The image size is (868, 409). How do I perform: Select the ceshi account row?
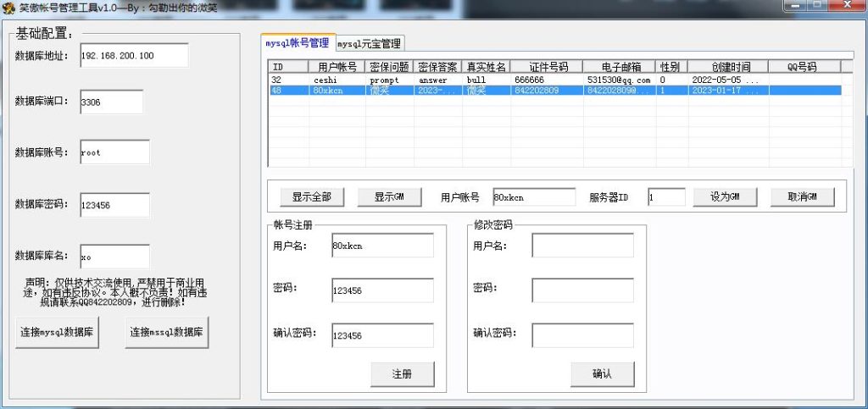coord(555,80)
